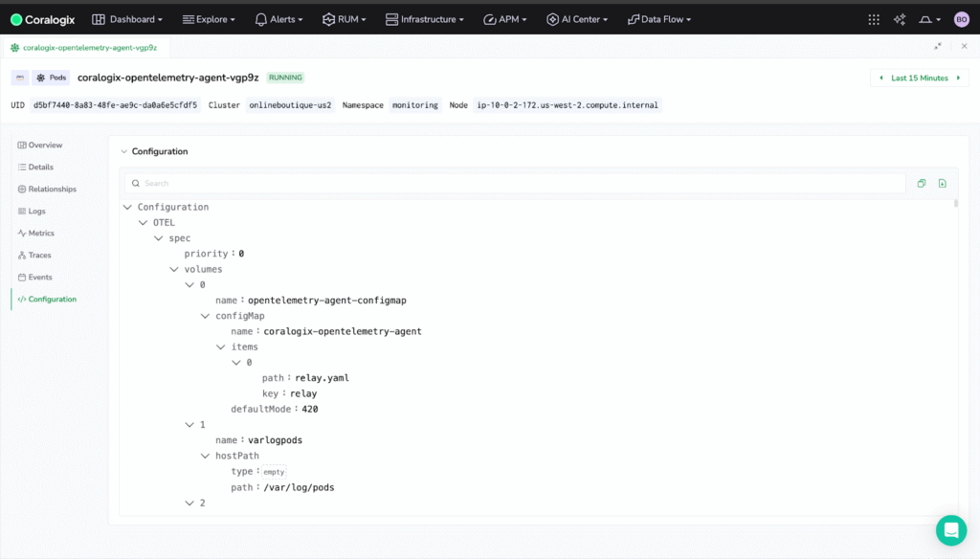
Task: Switch to the Metrics section
Action: (36, 234)
